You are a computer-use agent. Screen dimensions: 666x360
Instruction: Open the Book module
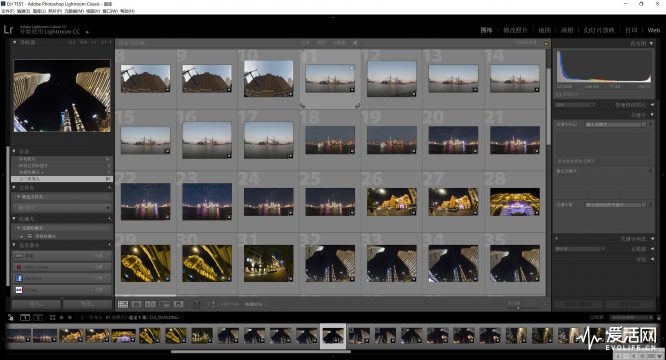pyautogui.click(x=567, y=30)
